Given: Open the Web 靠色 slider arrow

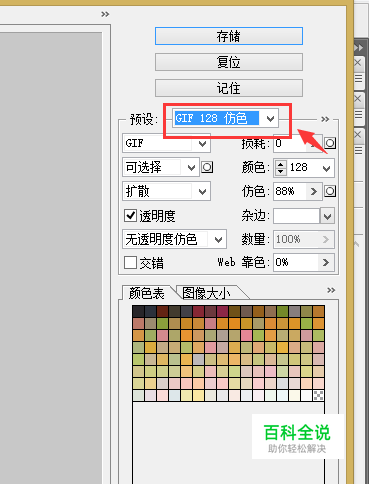Looking at the screenshot, I should [326, 262].
